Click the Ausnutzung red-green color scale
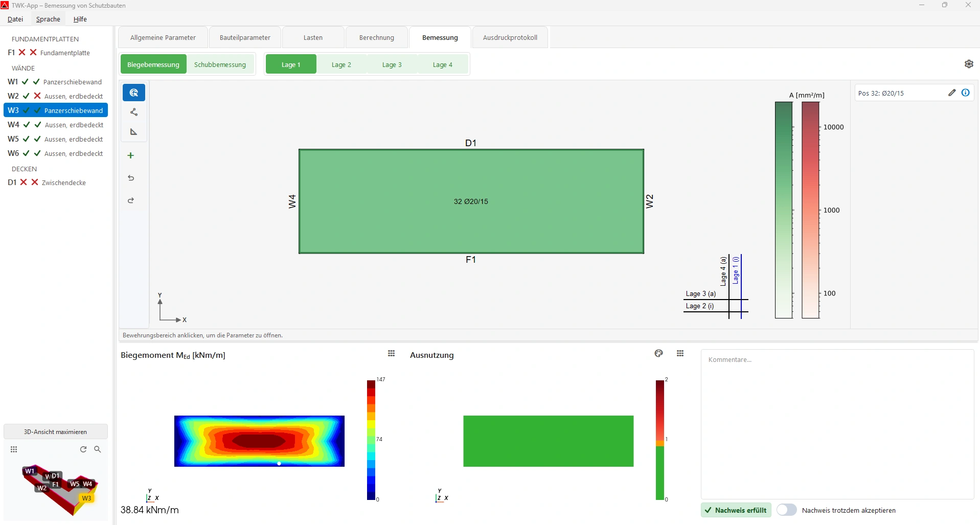The height and width of the screenshot is (525, 980). tap(660, 440)
